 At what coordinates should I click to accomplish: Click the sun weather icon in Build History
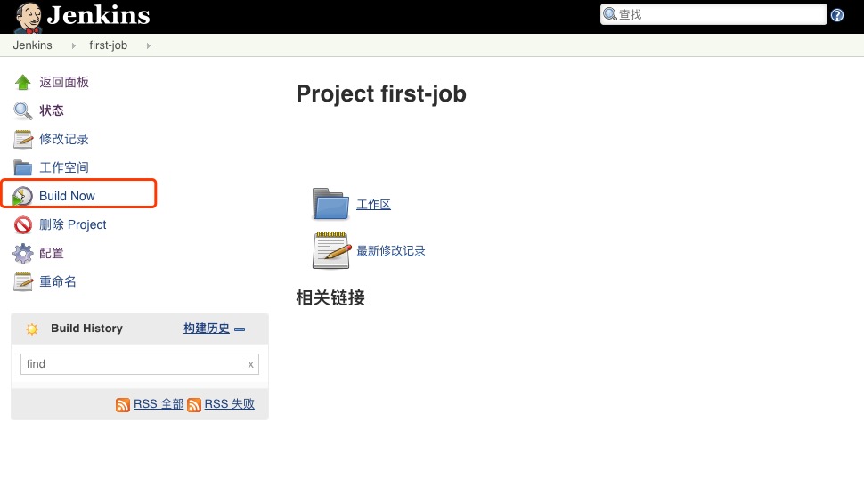coord(32,329)
